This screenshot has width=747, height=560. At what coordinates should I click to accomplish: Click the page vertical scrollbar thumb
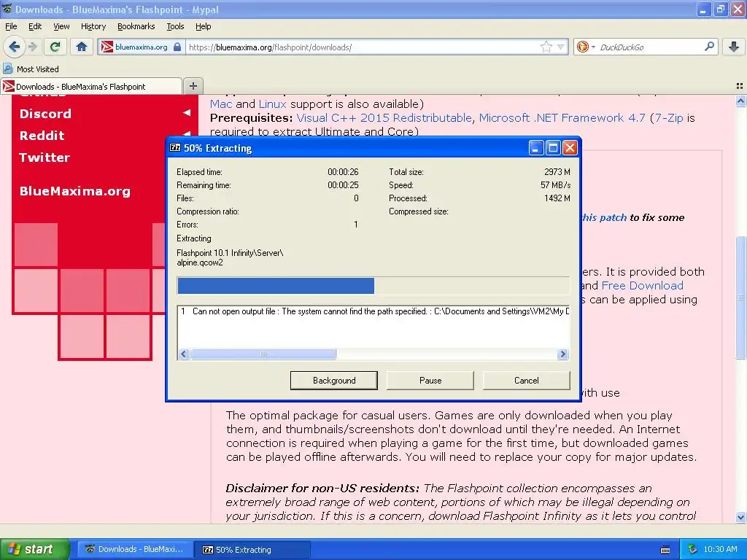(x=740, y=297)
